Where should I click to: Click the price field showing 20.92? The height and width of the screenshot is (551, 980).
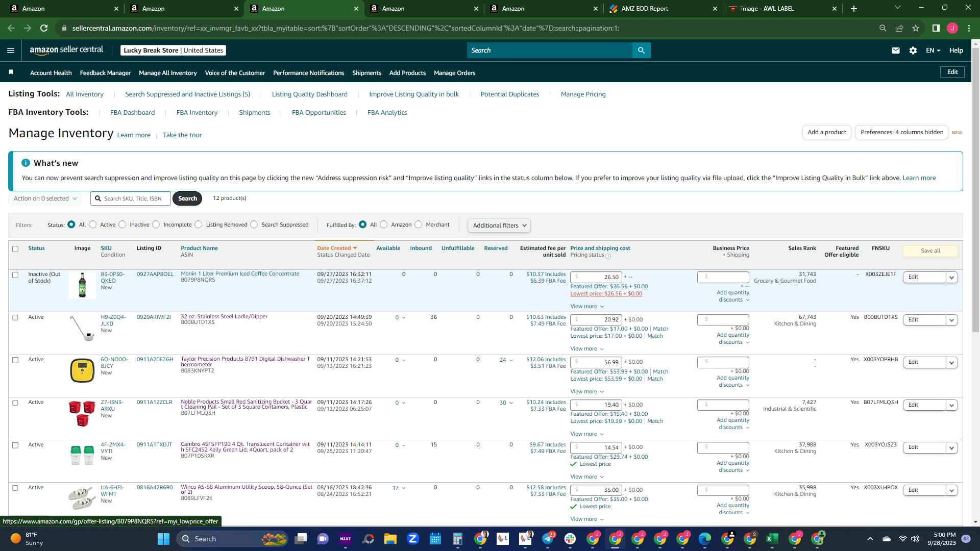(596, 320)
